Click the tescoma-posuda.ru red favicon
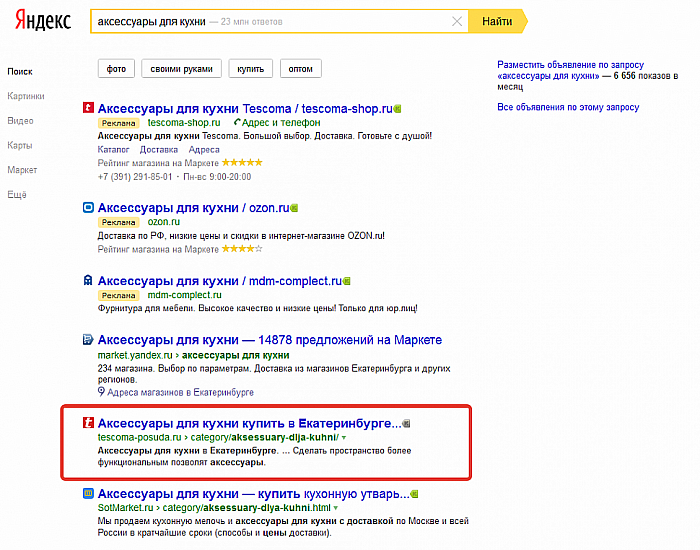This screenshot has height=550, width=700. tap(88, 422)
